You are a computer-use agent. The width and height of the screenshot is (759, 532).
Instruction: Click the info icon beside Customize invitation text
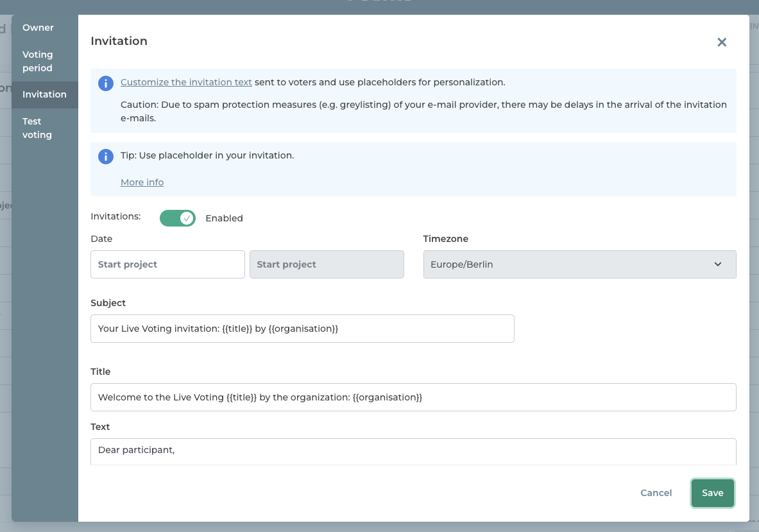coord(105,83)
